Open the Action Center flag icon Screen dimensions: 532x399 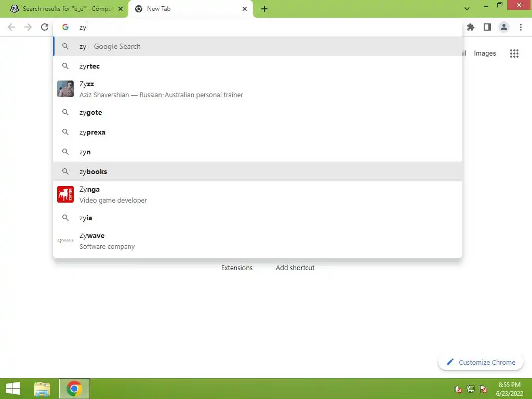484,389
